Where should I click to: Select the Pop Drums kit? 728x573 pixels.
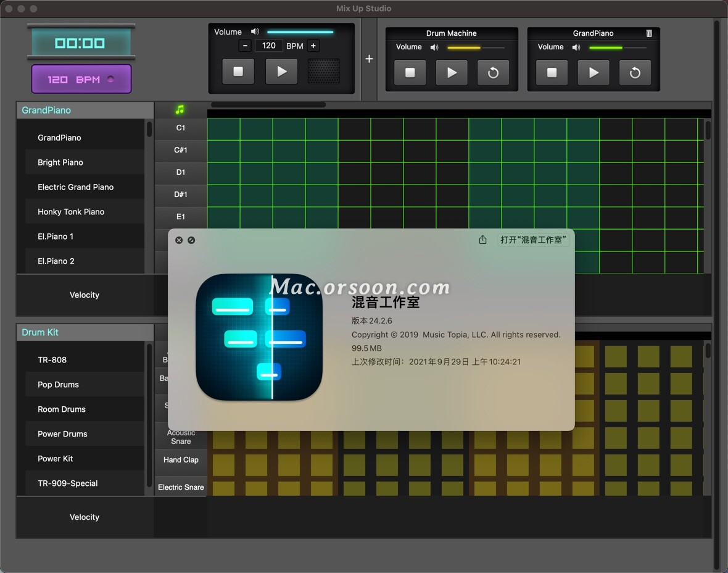pos(85,384)
